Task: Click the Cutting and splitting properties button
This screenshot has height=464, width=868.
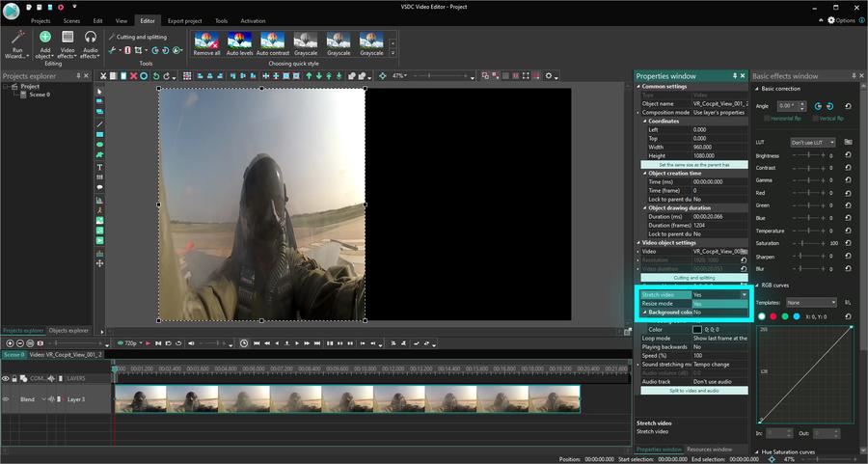Action: click(694, 278)
